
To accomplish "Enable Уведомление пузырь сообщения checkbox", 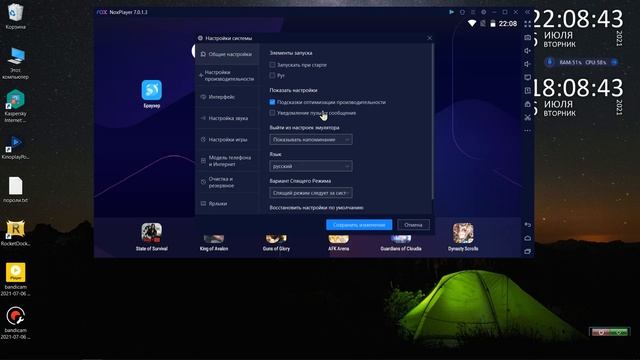I will coord(272,113).
